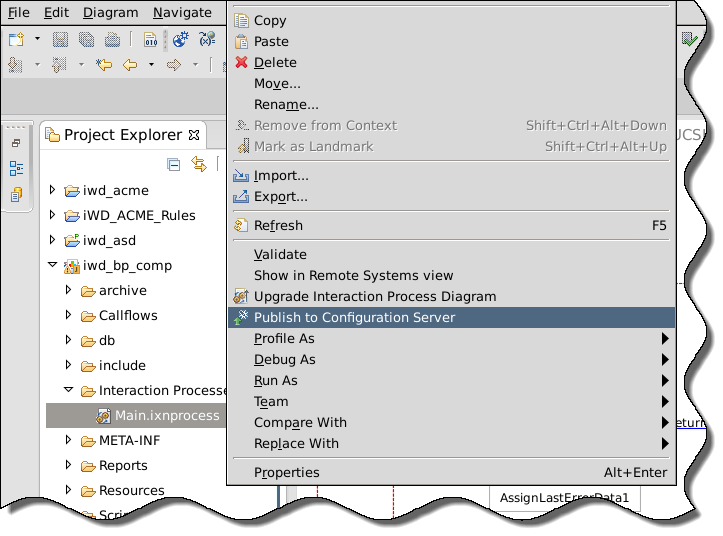Click the binary 010 file toolbar icon
The image size is (723, 536).
(x=150, y=40)
